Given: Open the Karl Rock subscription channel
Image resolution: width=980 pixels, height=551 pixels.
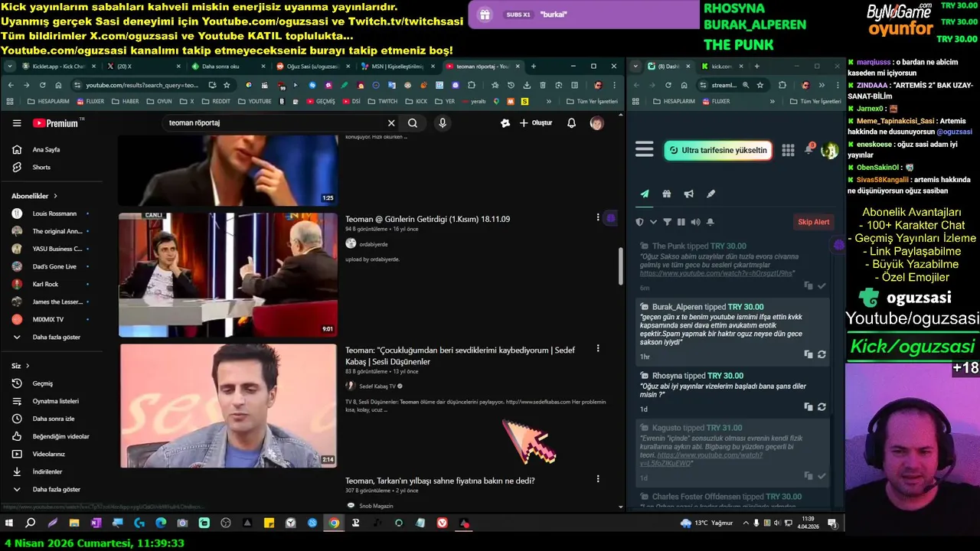Looking at the screenshot, I should click(x=51, y=284).
